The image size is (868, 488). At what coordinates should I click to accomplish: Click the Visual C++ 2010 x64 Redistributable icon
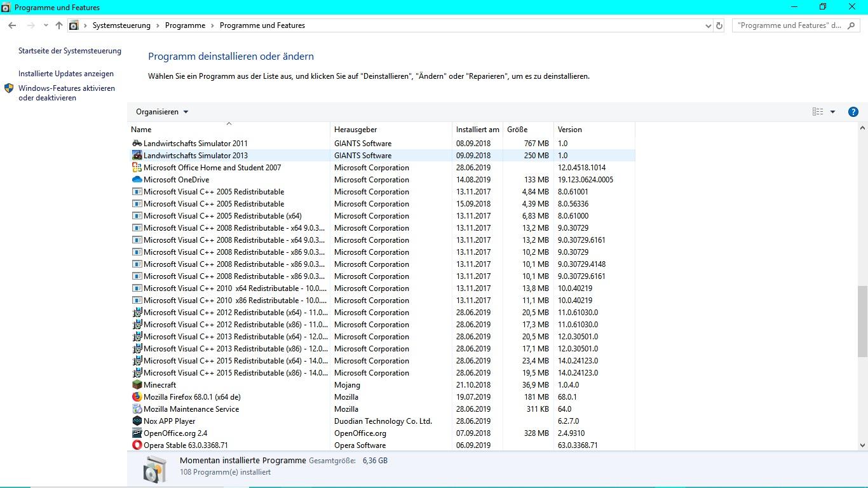(137, 288)
